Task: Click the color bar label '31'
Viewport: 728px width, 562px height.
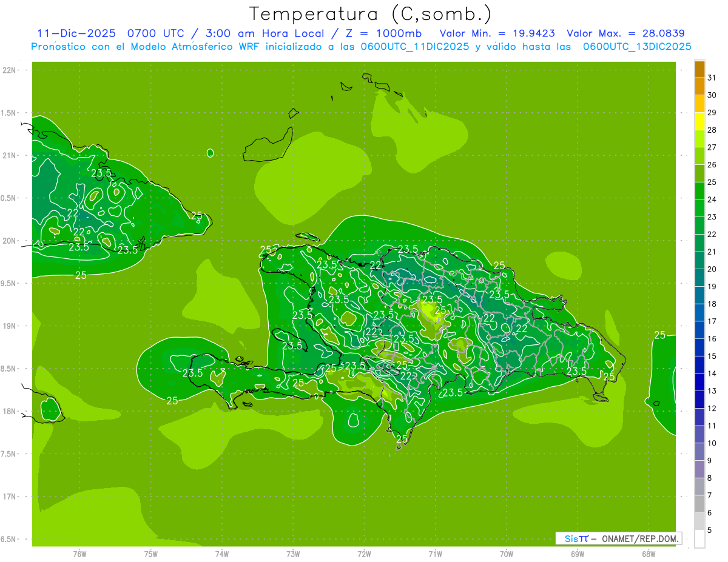Action: click(x=712, y=78)
